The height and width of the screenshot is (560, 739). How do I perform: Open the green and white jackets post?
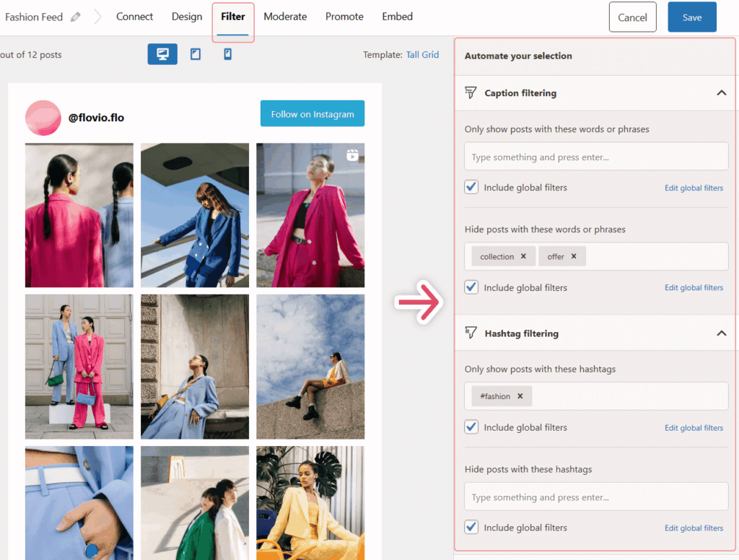pos(195,503)
